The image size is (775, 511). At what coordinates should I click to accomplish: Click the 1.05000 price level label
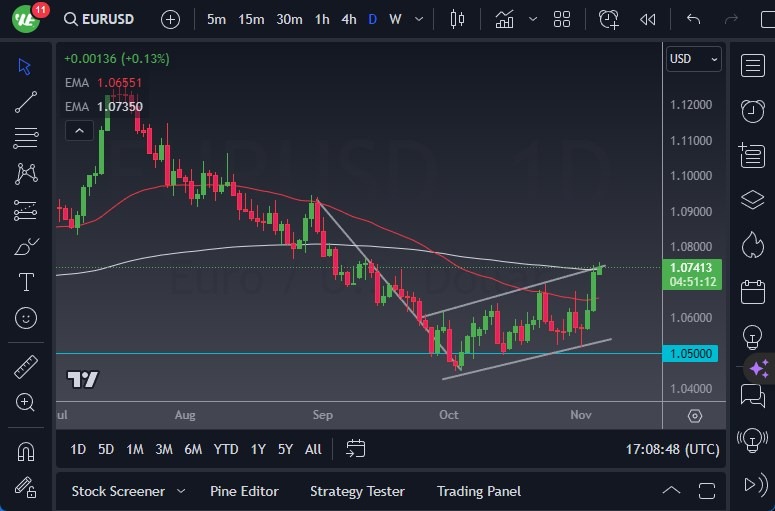[692, 353]
